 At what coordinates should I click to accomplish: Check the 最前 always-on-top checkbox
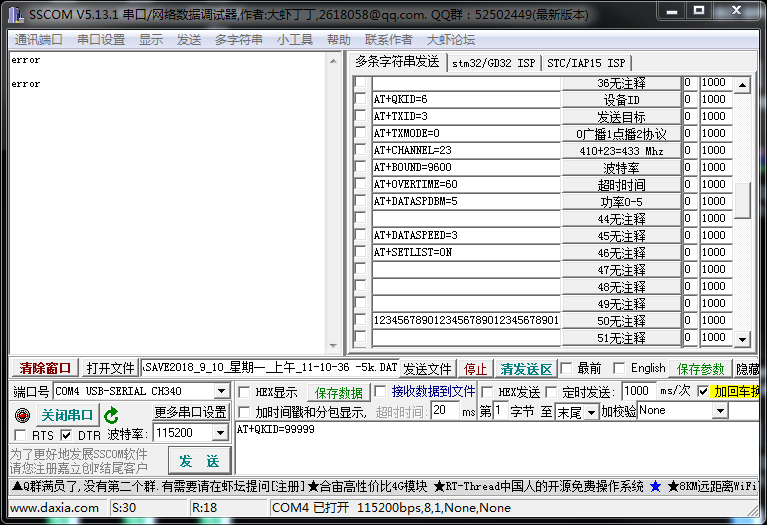click(566, 368)
